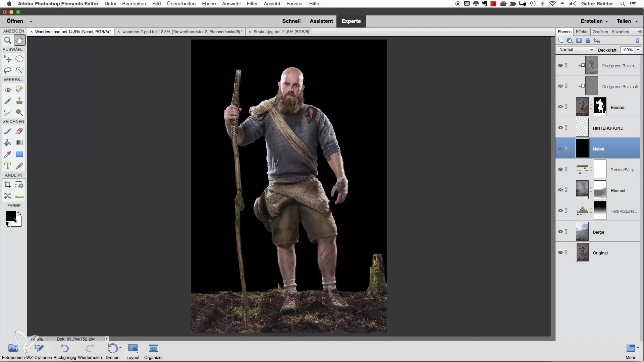The width and height of the screenshot is (644, 362).
Task: Create a new layer in Ebenen panel
Action: pos(561,41)
